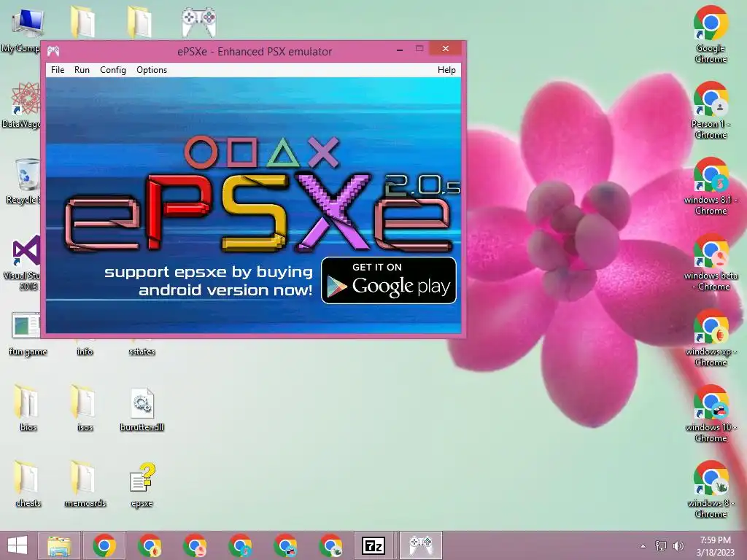Open the Help menu in ePSXe
Image resolution: width=747 pixels, height=560 pixels.
tap(446, 70)
